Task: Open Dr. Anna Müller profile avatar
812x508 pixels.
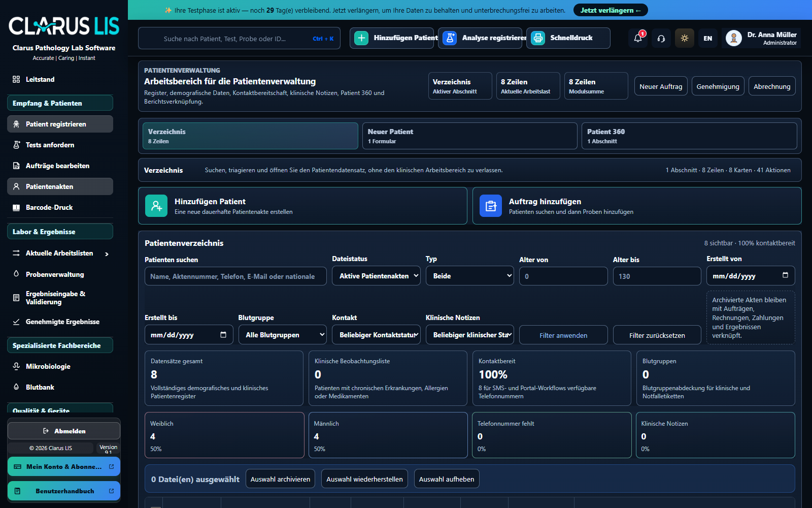Action: pos(734,38)
